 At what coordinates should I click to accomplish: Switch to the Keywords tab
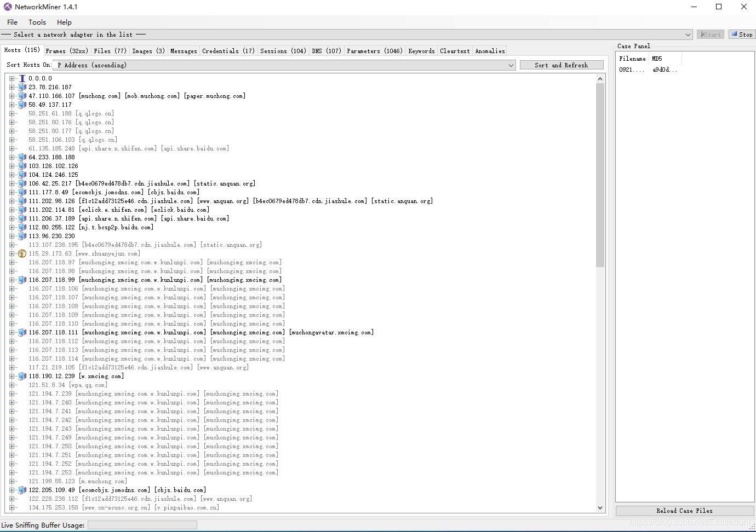(422, 51)
